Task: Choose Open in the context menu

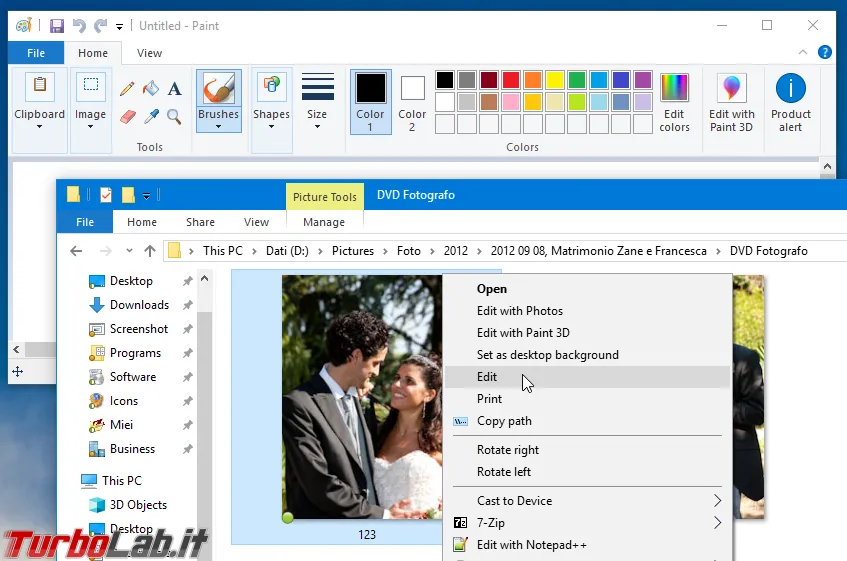Action: pyautogui.click(x=587, y=289)
